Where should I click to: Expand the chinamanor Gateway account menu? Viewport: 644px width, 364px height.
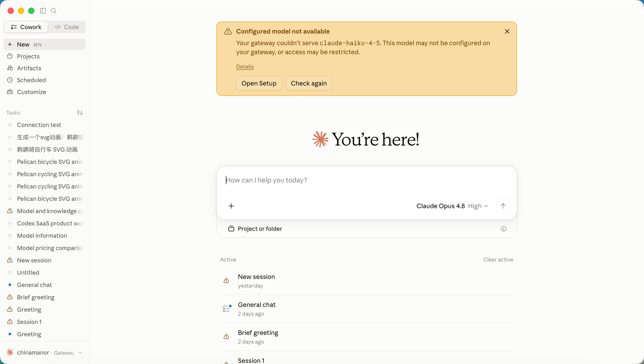pyautogui.click(x=45, y=353)
